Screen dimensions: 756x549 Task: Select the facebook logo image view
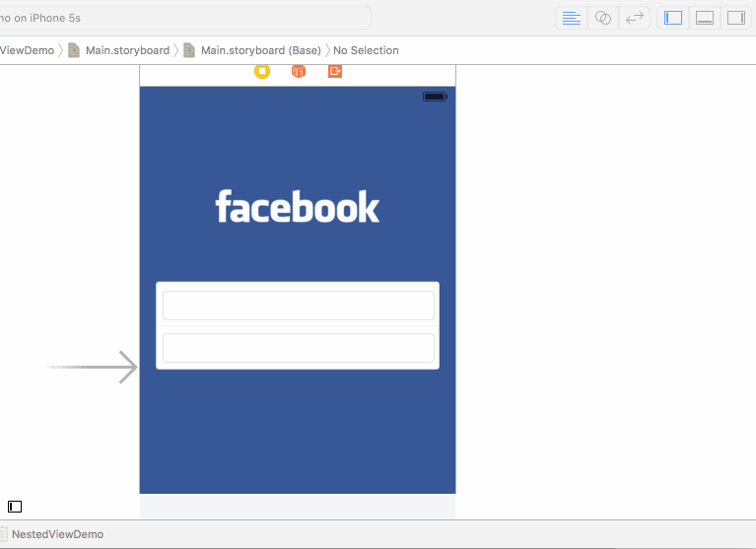[298, 207]
